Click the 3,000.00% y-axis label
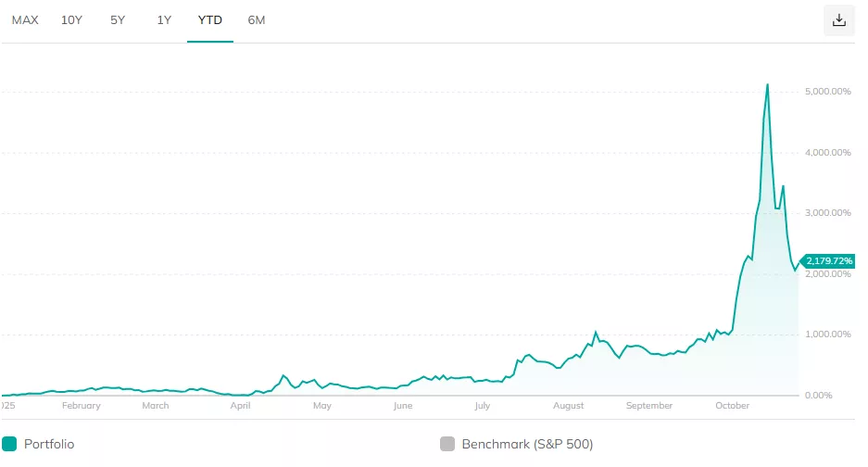Image resolution: width=868 pixels, height=467 pixels. (x=828, y=213)
